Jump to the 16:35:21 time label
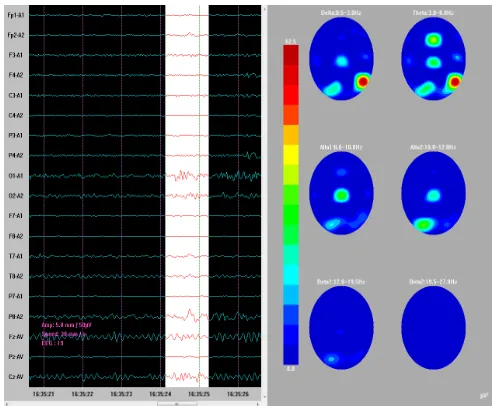 (43, 394)
